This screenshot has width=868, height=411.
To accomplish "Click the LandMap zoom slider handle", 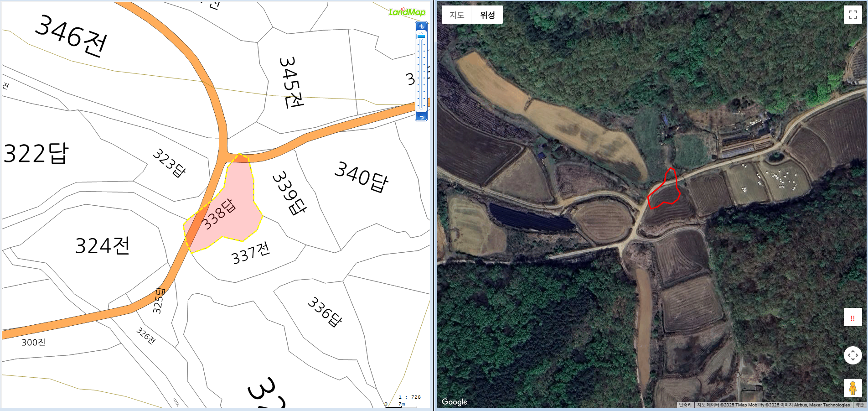I will click(421, 36).
